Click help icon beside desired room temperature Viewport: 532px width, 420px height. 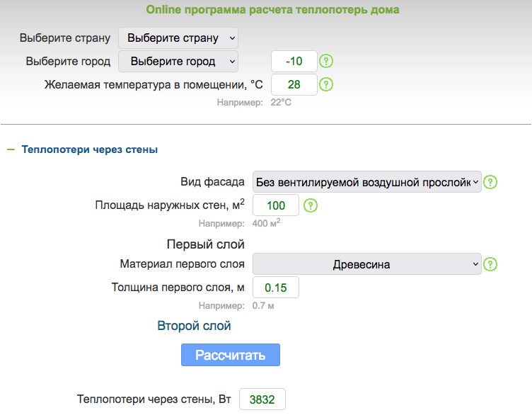click(x=326, y=84)
